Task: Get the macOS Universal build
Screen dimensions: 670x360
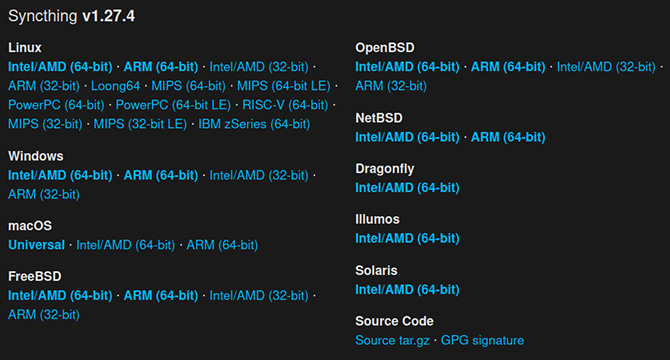Action: click(36, 245)
